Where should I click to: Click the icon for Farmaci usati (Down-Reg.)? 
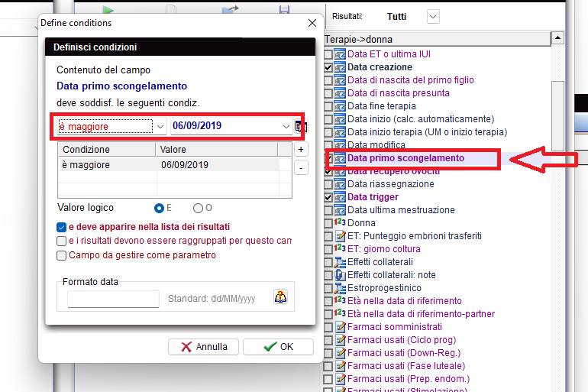click(340, 352)
